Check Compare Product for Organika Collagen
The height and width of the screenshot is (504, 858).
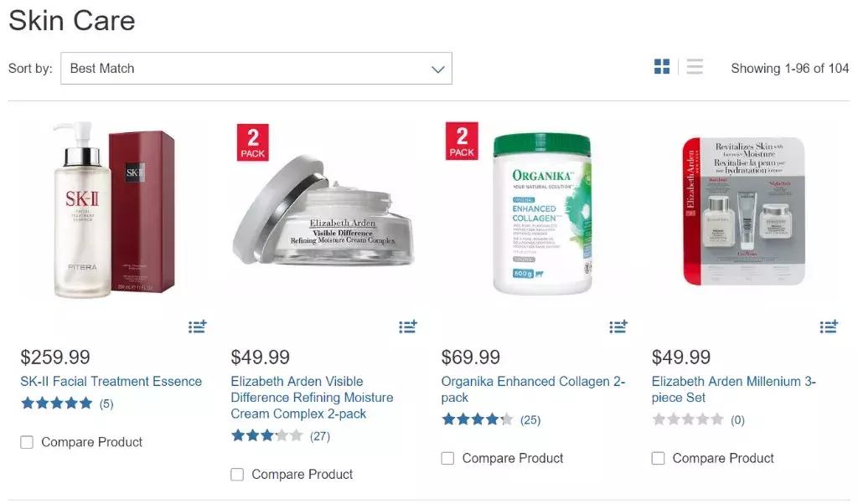[x=447, y=458]
